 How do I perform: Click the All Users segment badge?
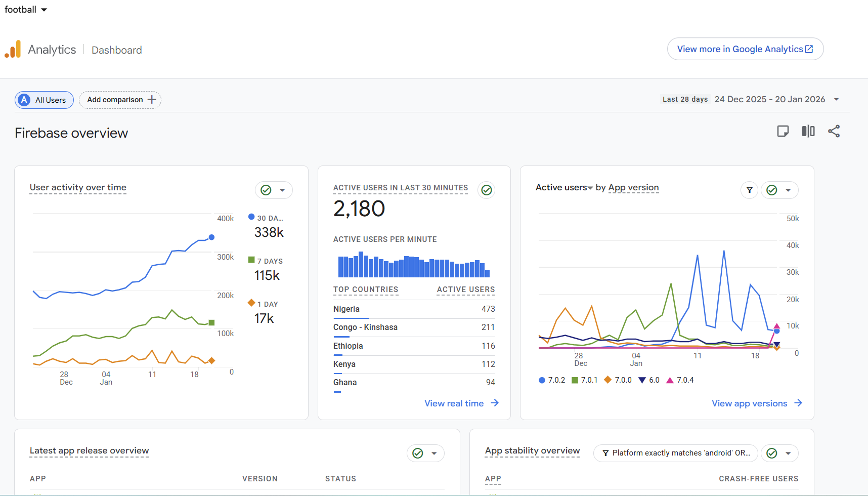click(44, 100)
